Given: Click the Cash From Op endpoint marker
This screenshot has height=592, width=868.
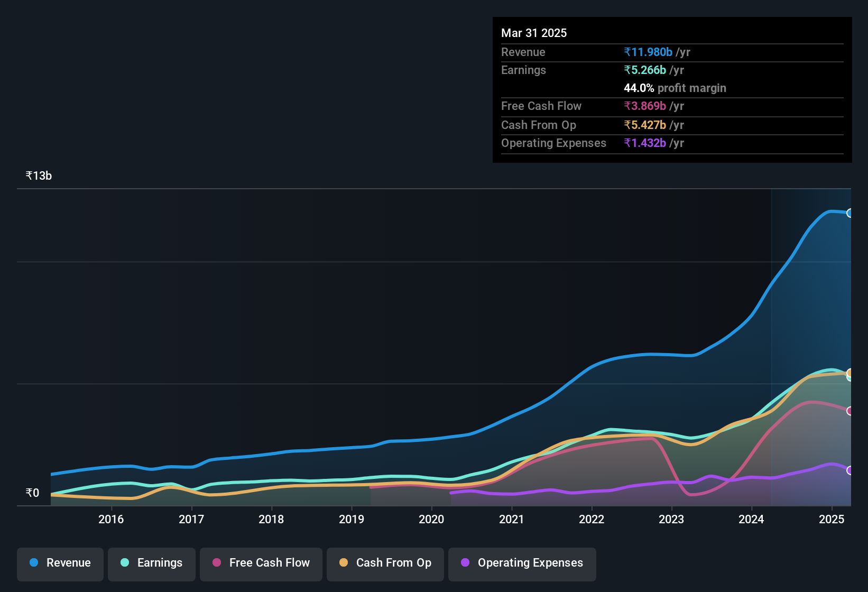Looking at the screenshot, I should pyautogui.click(x=850, y=373).
